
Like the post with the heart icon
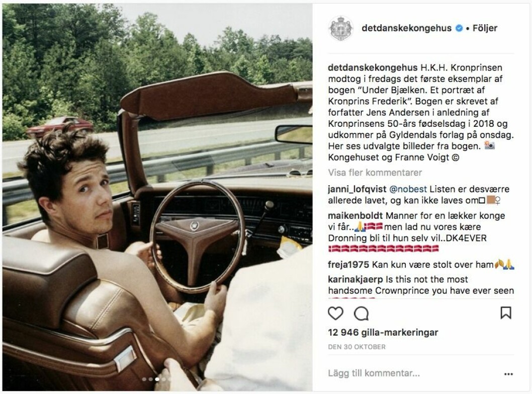point(335,313)
